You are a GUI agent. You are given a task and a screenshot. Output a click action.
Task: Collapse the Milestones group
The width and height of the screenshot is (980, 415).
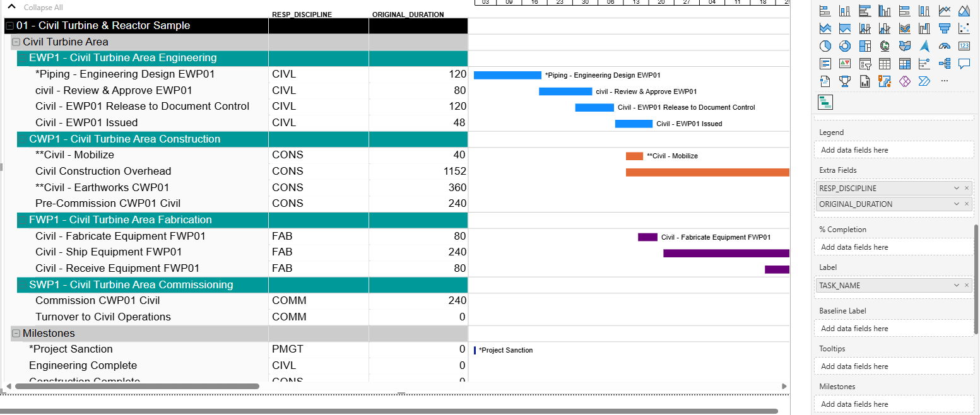point(15,333)
